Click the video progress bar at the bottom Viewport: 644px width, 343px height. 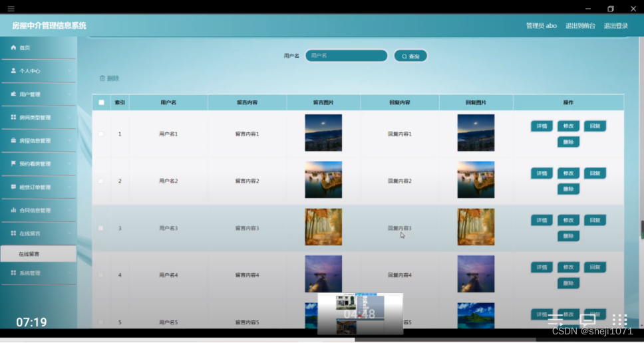point(322,340)
